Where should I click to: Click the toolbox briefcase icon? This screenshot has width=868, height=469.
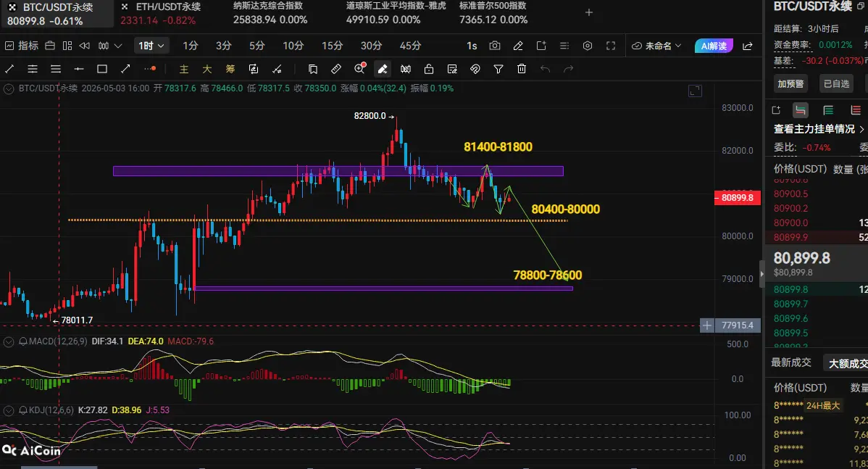pyautogui.click(x=50, y=46)
